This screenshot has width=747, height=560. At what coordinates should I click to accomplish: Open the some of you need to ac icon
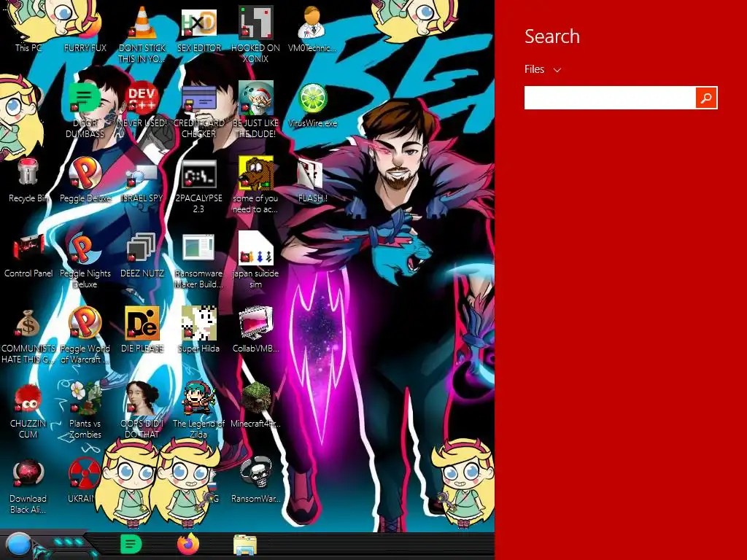(256, 174)
